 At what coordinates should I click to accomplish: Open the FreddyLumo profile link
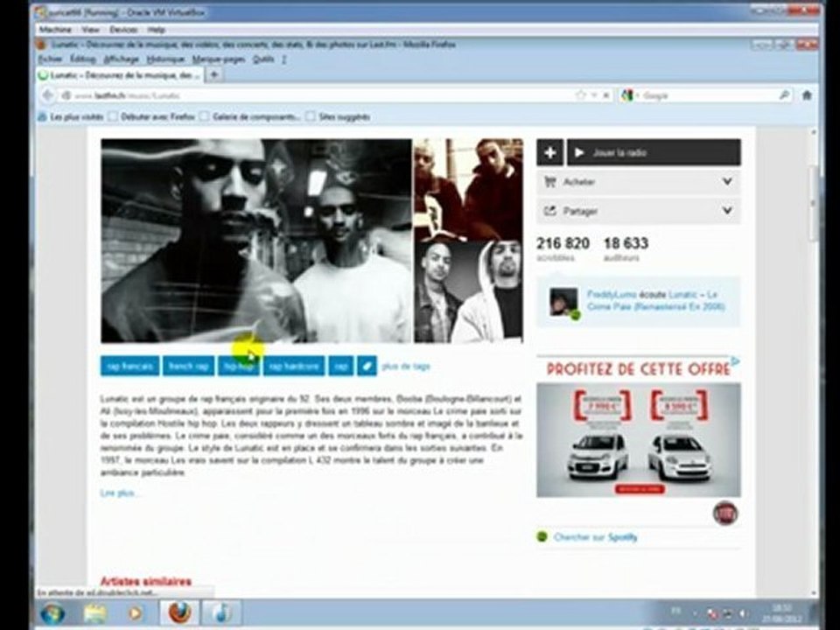612,294
